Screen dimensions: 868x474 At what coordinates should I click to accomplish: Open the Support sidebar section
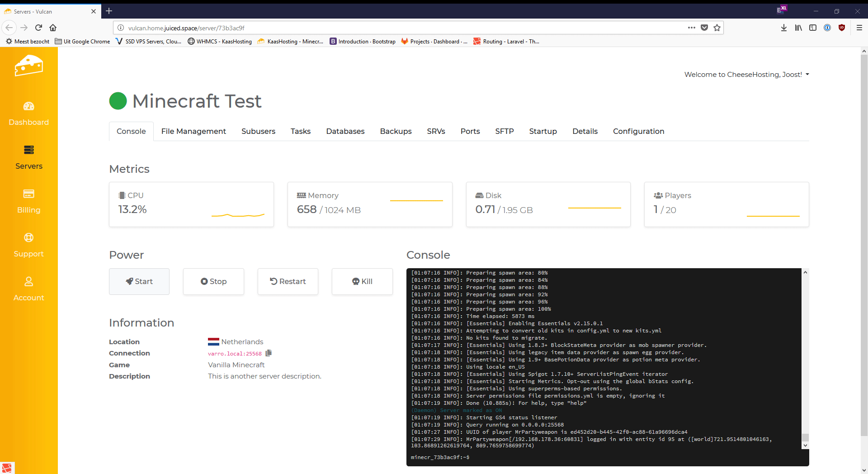[28, 245]
